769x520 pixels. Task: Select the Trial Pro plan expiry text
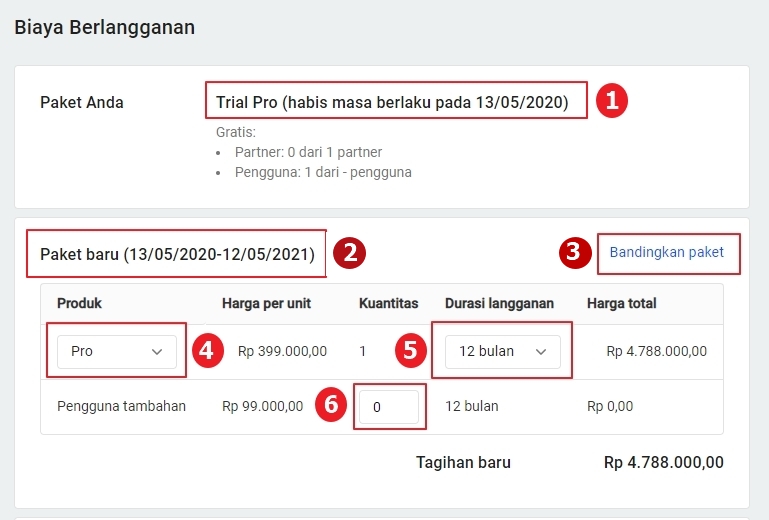coord(392,102)
